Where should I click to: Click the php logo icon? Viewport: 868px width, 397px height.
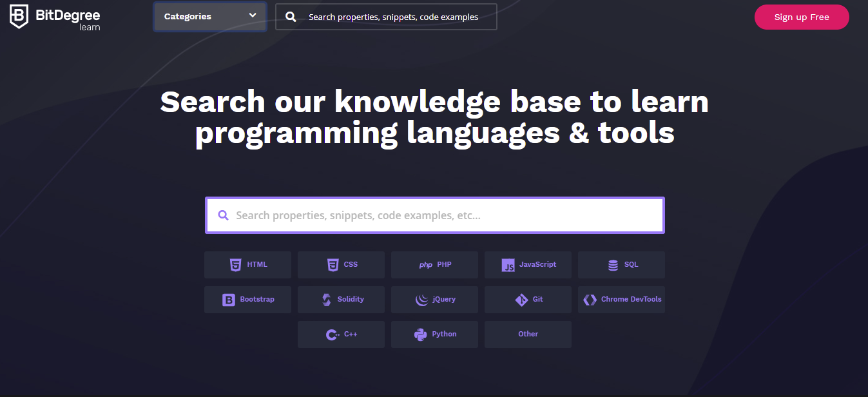[x=426, y=265]
